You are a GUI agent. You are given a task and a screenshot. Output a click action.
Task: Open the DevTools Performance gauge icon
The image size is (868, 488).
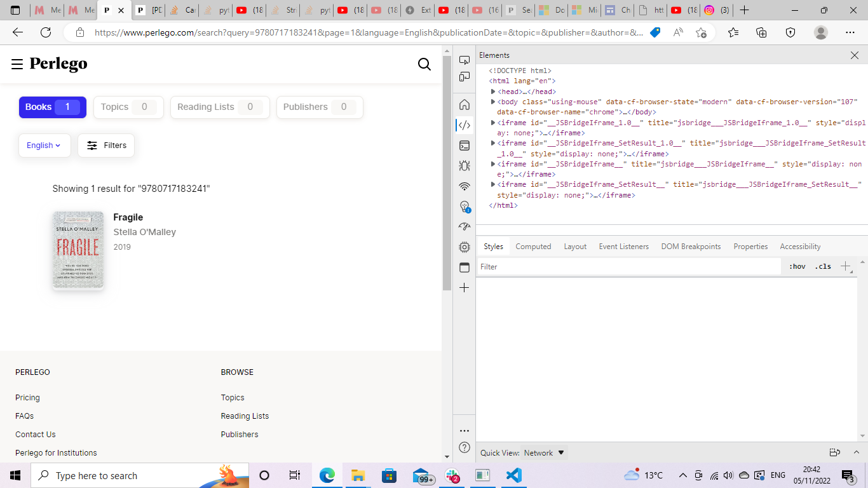[x=465, y=227]
